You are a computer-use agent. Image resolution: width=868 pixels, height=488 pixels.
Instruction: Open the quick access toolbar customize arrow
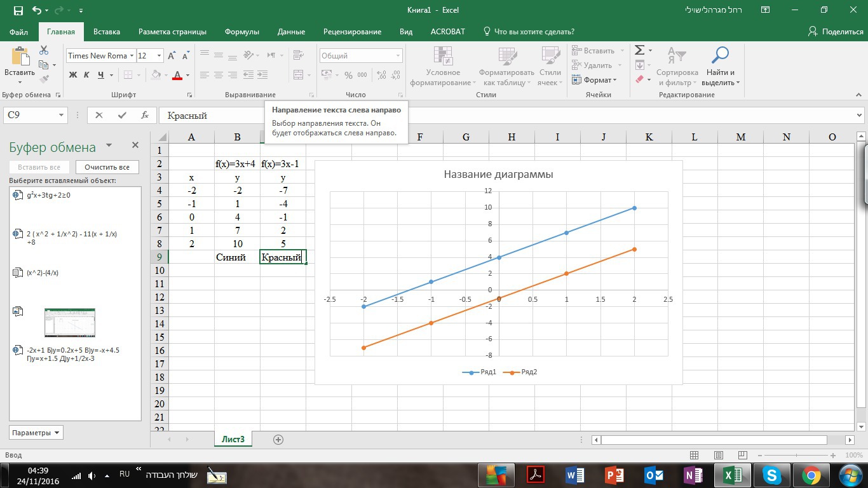81,11
